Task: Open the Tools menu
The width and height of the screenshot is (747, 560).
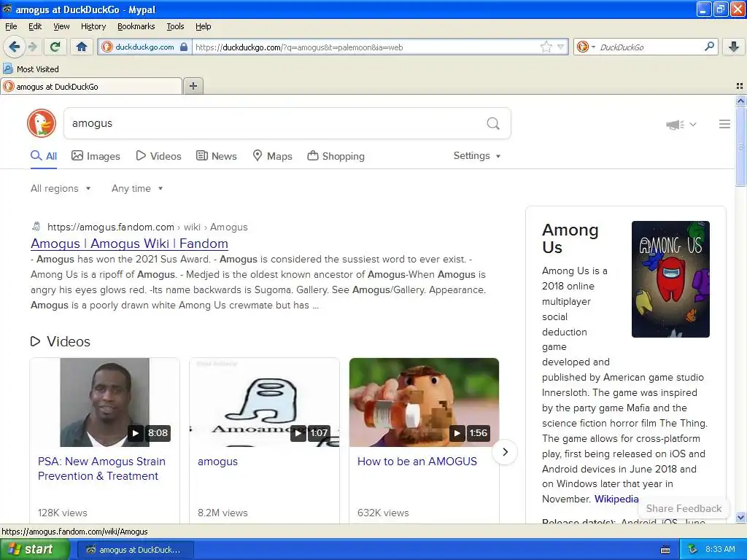Action: pos(175,26)
